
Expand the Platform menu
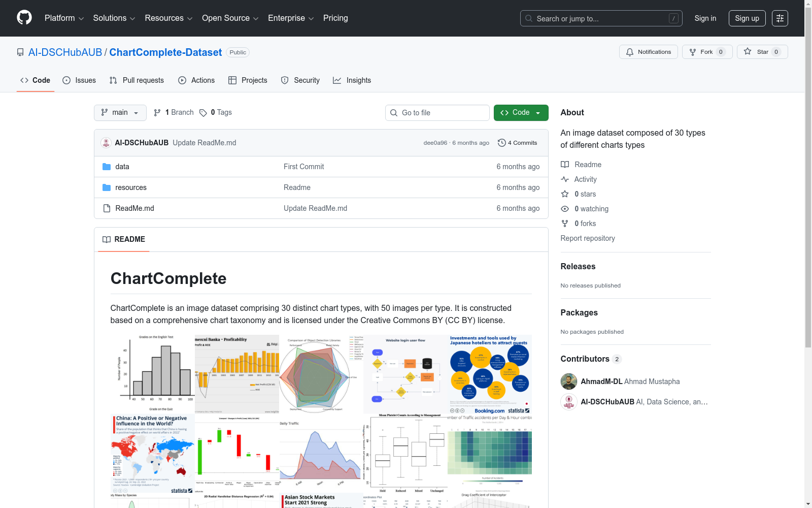tap(64, 18)
